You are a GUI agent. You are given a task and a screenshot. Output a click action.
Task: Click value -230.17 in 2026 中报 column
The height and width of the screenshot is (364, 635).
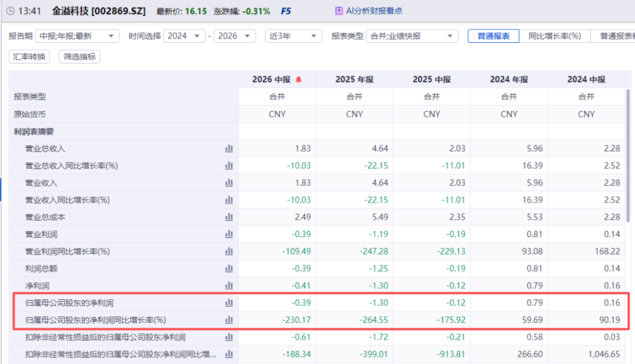[296, 320]
